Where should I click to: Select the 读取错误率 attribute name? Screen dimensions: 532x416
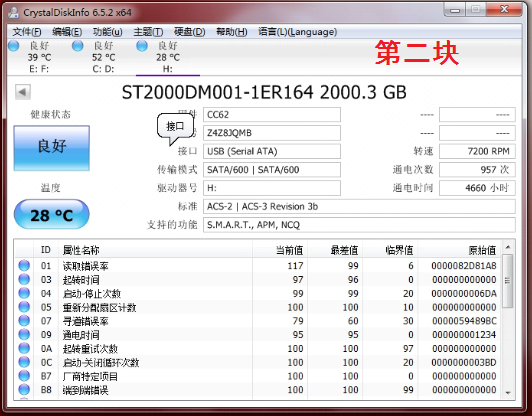86,266
